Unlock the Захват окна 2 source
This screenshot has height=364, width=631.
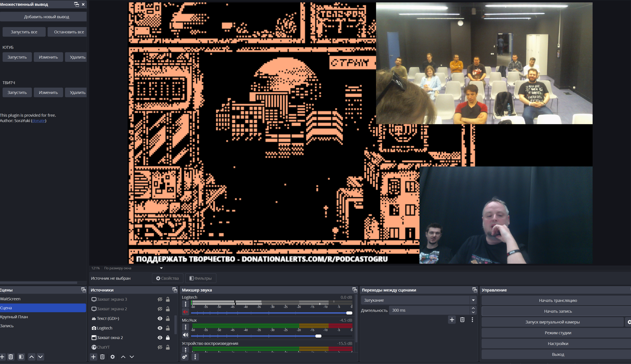(168, 337)
